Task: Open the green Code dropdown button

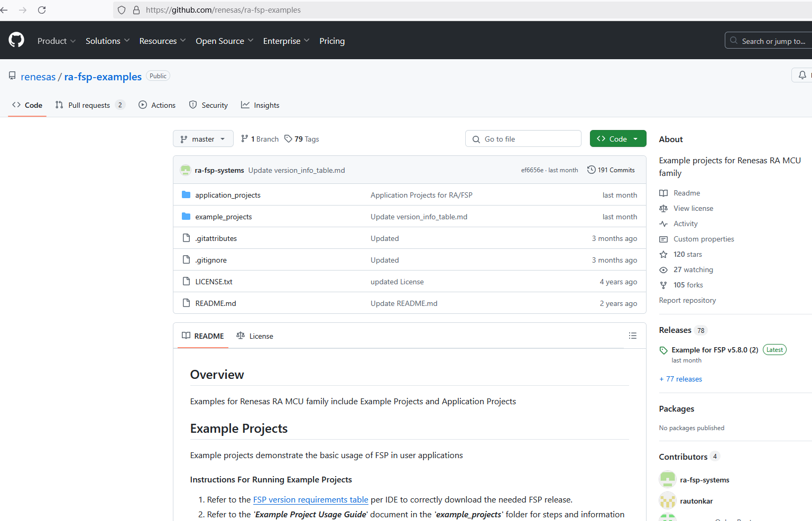Action: click(x=618, y=139)
